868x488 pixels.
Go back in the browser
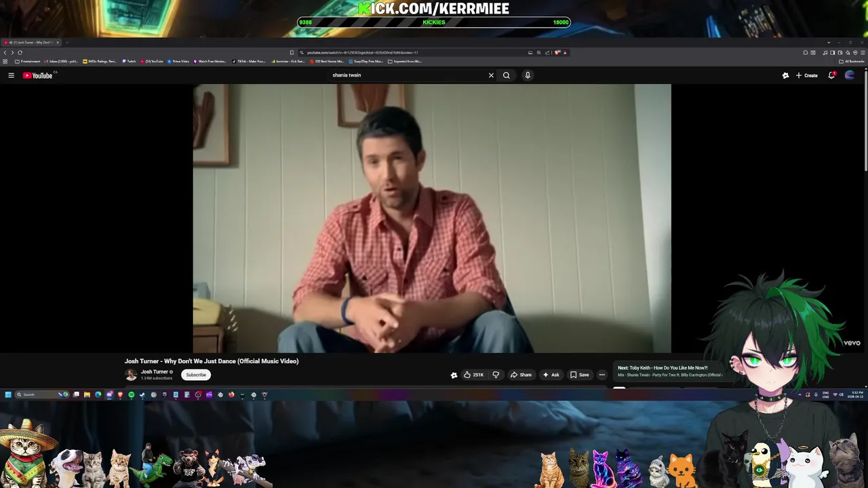tap(5, 52)
